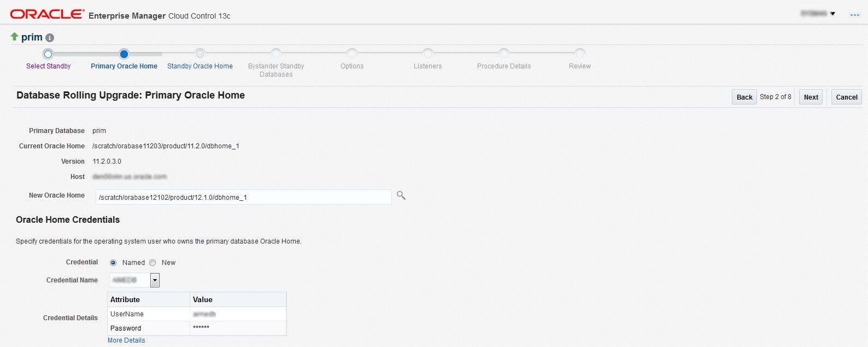
Task: Click the Next button
Action: coord(811,97)
